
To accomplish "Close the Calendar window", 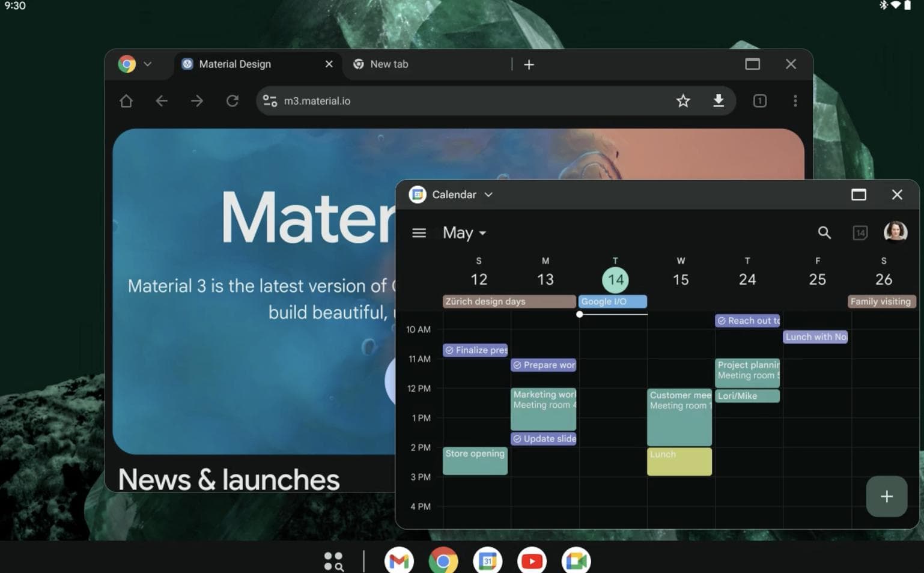I will (x=897, y=195).
